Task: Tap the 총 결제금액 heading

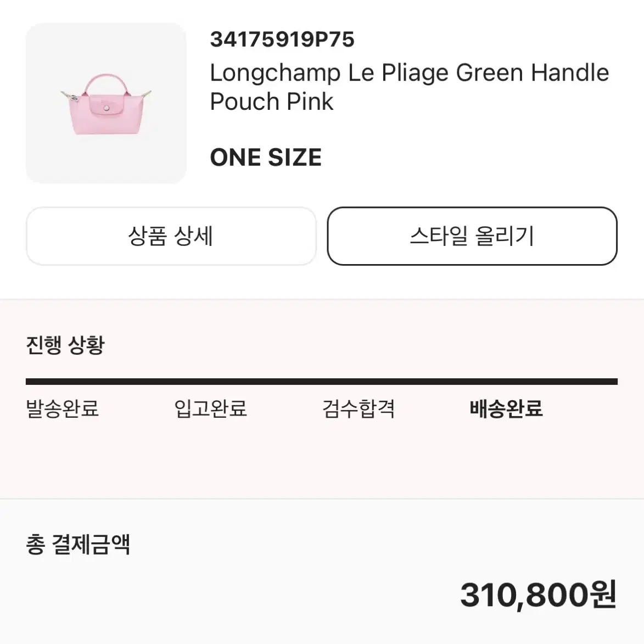Action: point(78,544)
